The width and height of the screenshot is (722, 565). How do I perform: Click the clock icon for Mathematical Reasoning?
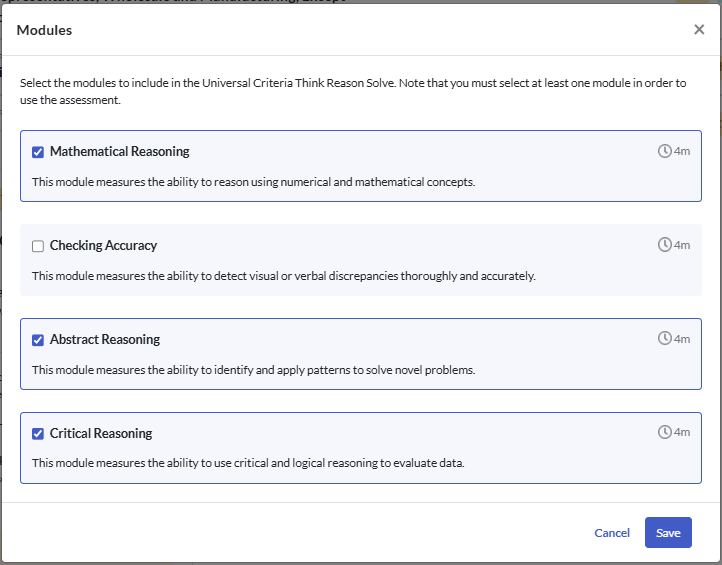[x=664, y=151]
